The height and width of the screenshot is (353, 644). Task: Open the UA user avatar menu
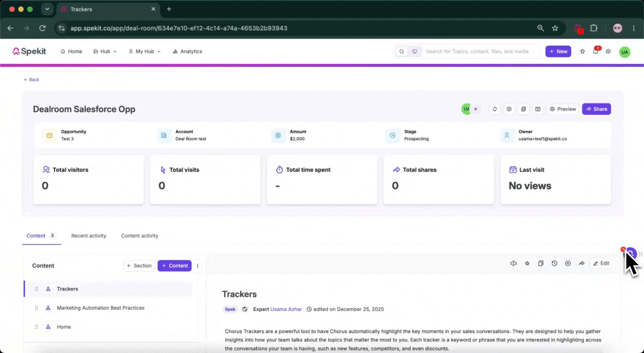[624, 52]
